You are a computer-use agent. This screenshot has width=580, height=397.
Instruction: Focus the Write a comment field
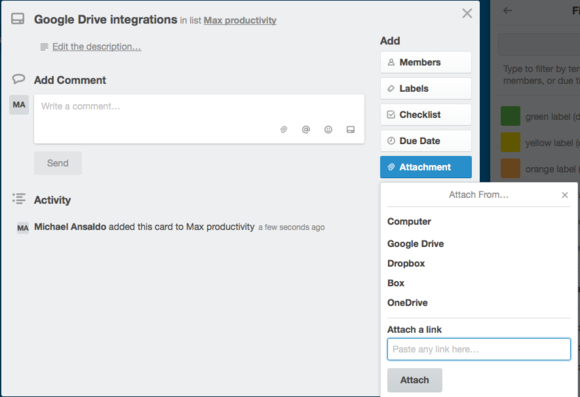click(199, 119)
